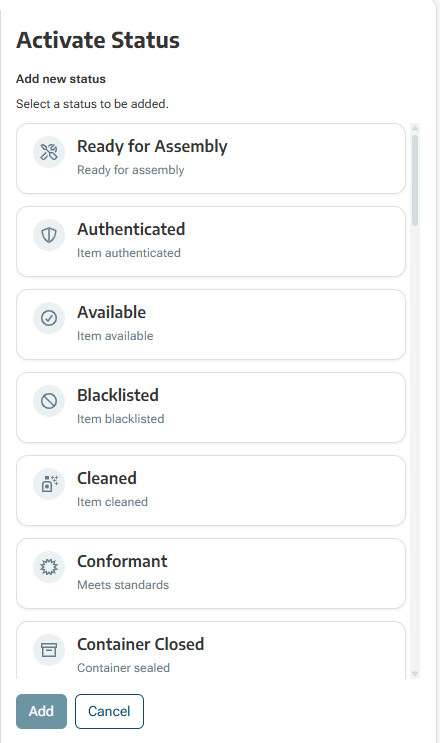Click the archive box icon for Container Closed

point(49,650)
